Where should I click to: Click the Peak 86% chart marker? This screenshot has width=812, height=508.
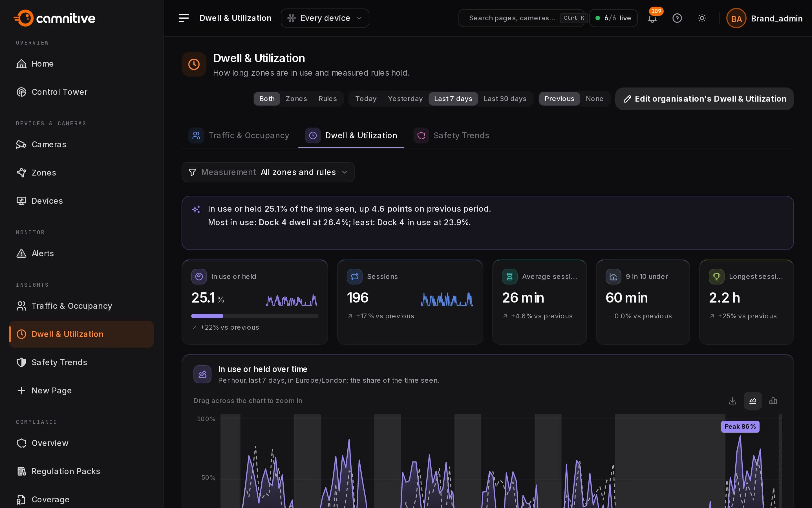(740, 427)
